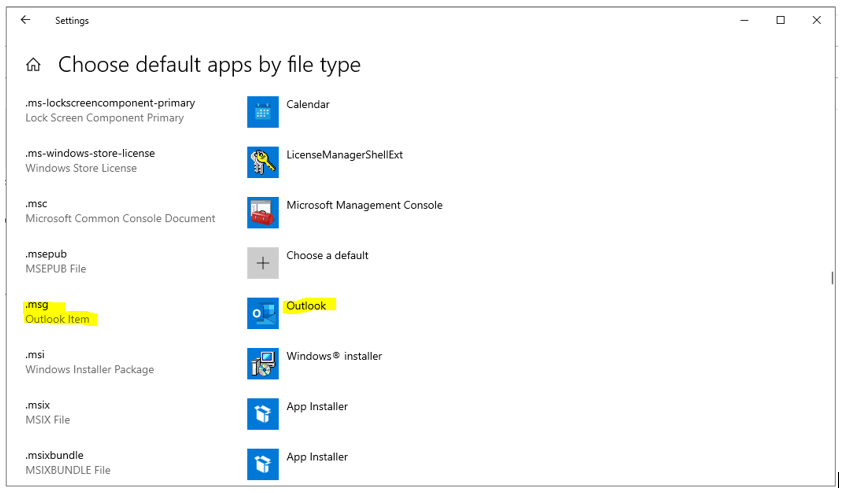Minimize the Settings window

tap(744, 20)
